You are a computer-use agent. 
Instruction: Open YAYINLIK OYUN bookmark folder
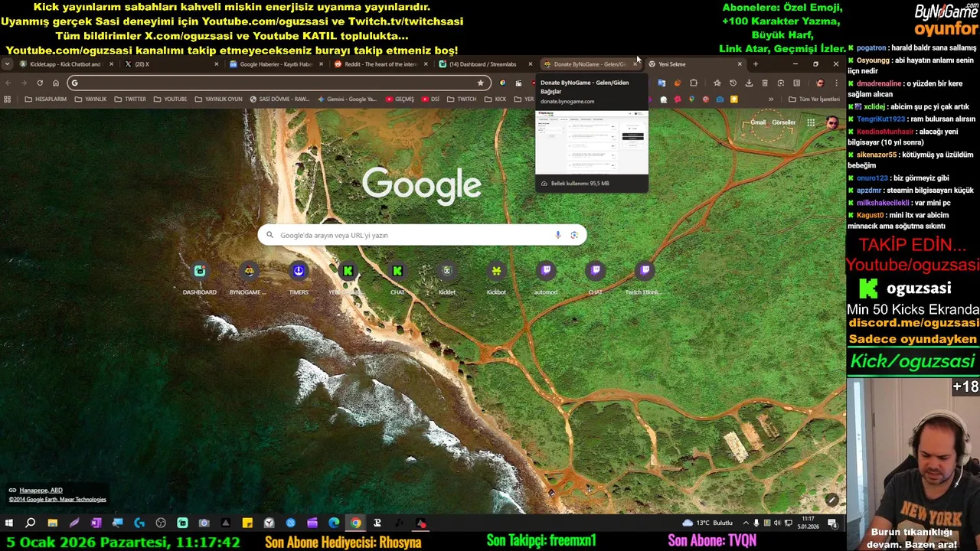tap(218, 99)
